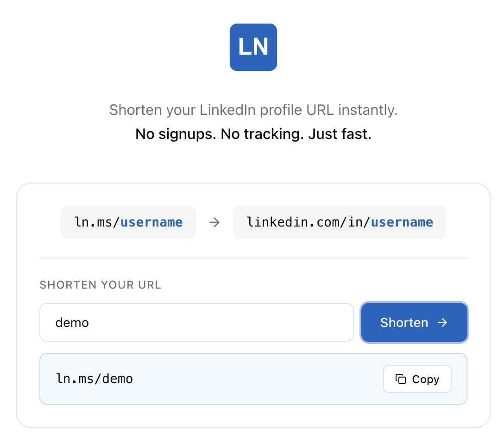Click the right-arrow icon on the Shorten button

click(443, 322)
